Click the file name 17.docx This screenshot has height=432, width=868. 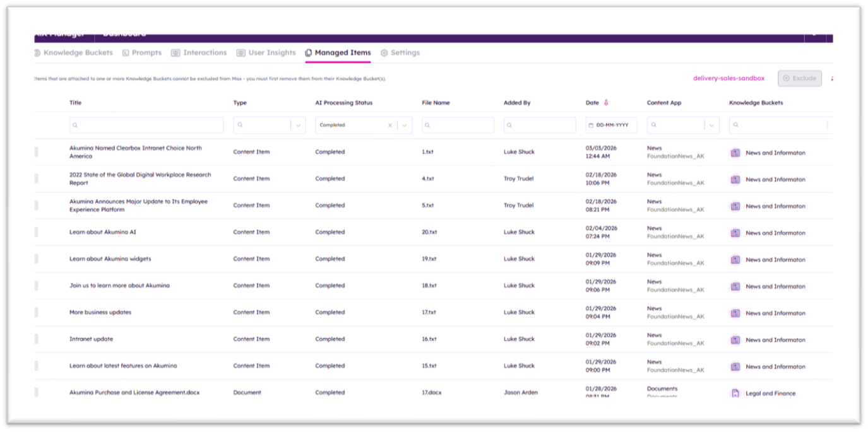(x=432, y=392)
